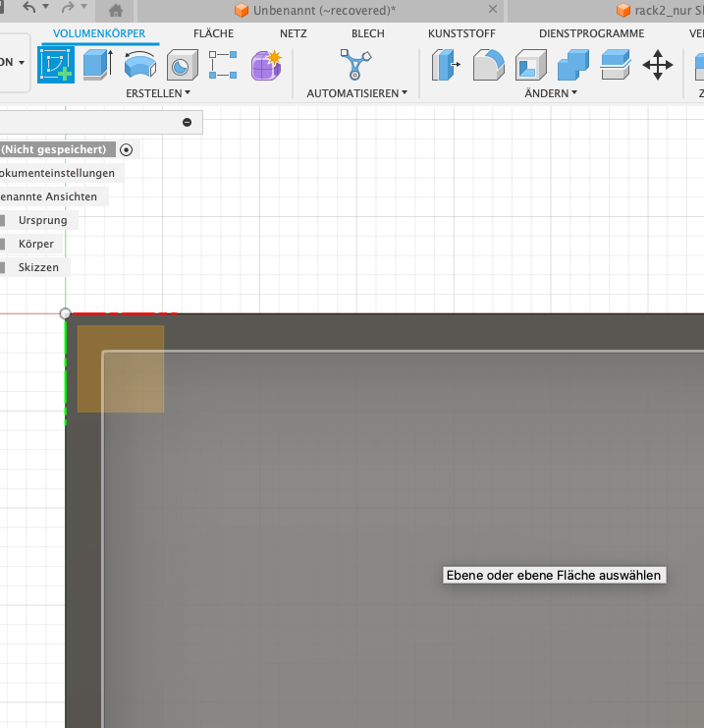The width and height of the screenshot is (704, 728).
Task: Choose the Hole tool icon
Action: coord(181,65)
